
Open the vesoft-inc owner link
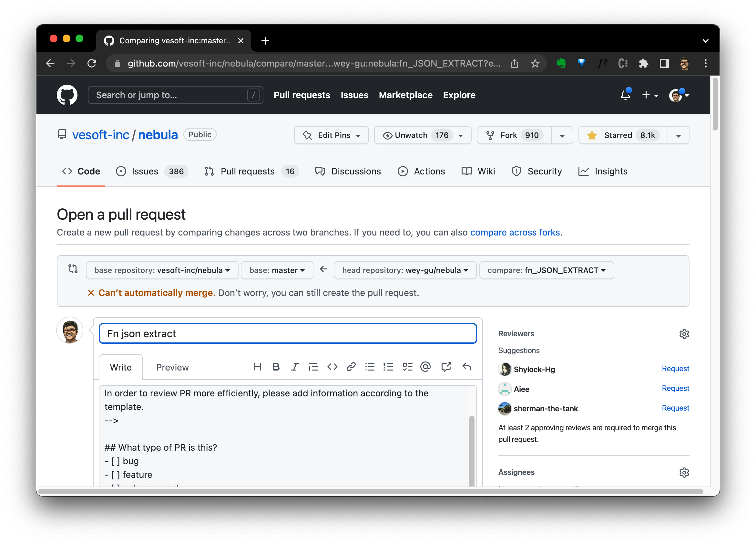point(101,135)
